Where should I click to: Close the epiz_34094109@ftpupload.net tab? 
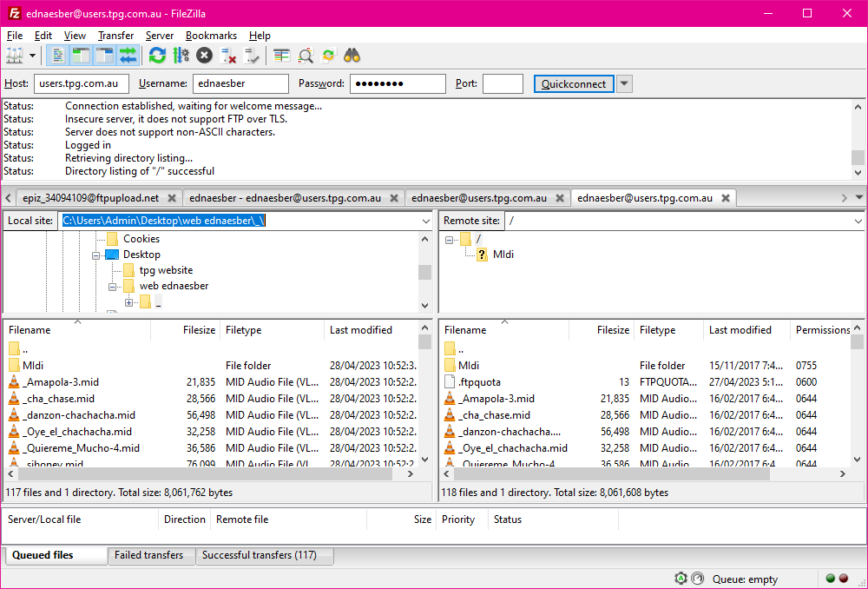172,198
